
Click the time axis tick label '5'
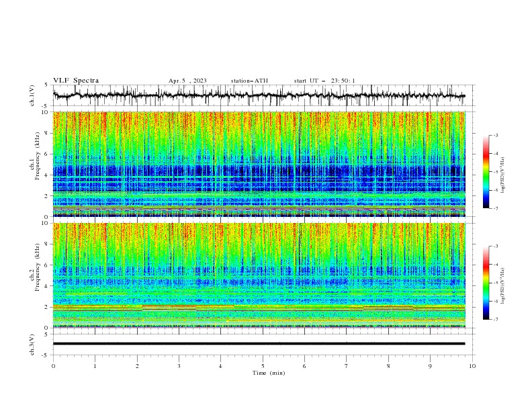tap(263, 366)
